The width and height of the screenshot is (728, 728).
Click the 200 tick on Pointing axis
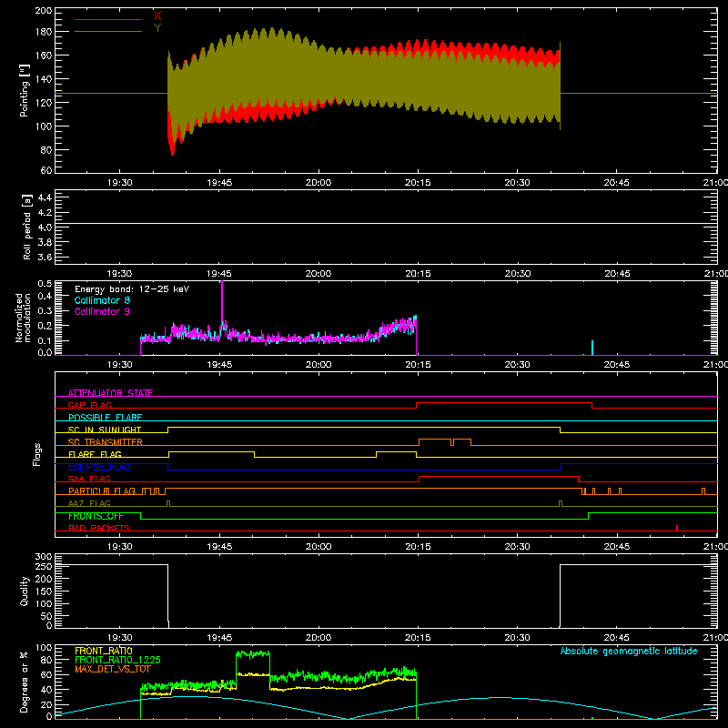44,10
